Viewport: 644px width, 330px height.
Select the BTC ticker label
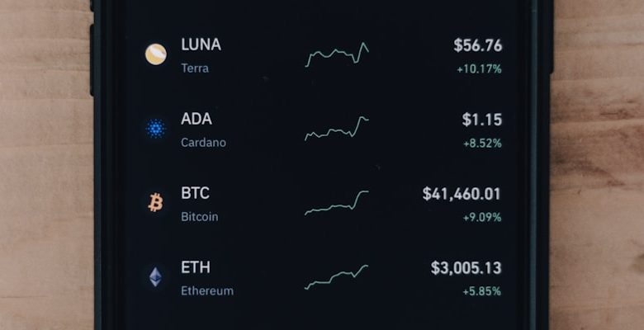coord(195,193)
